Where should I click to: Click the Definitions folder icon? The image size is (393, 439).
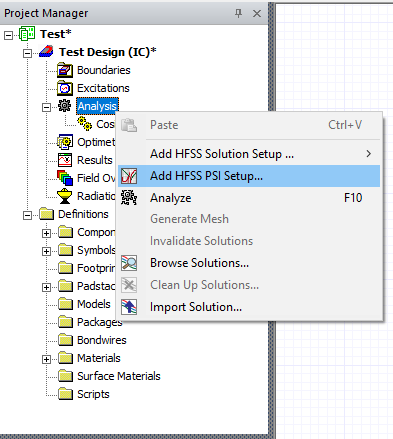pyautogui.click(x=46, y=214)
